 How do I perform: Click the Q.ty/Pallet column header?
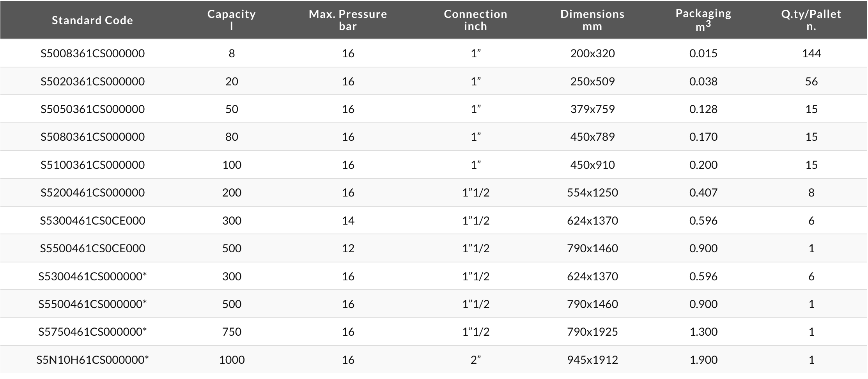pos(811,20)
